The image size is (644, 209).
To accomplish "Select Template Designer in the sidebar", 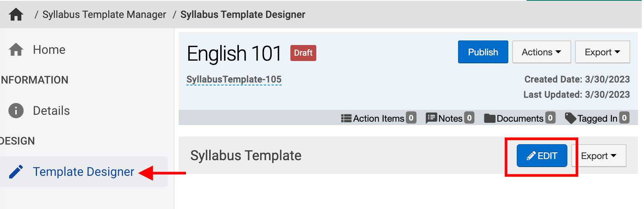I will [x=83, y=172].
